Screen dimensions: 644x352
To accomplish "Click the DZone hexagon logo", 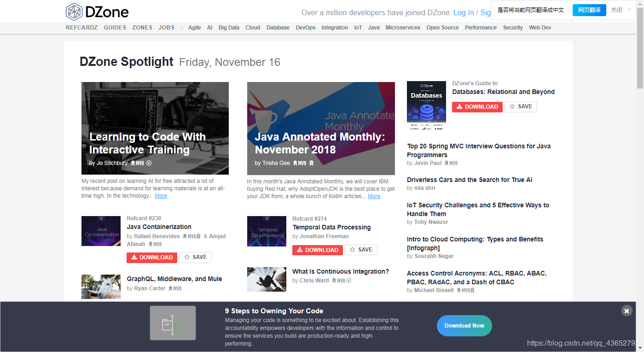I will pos(74,12).
